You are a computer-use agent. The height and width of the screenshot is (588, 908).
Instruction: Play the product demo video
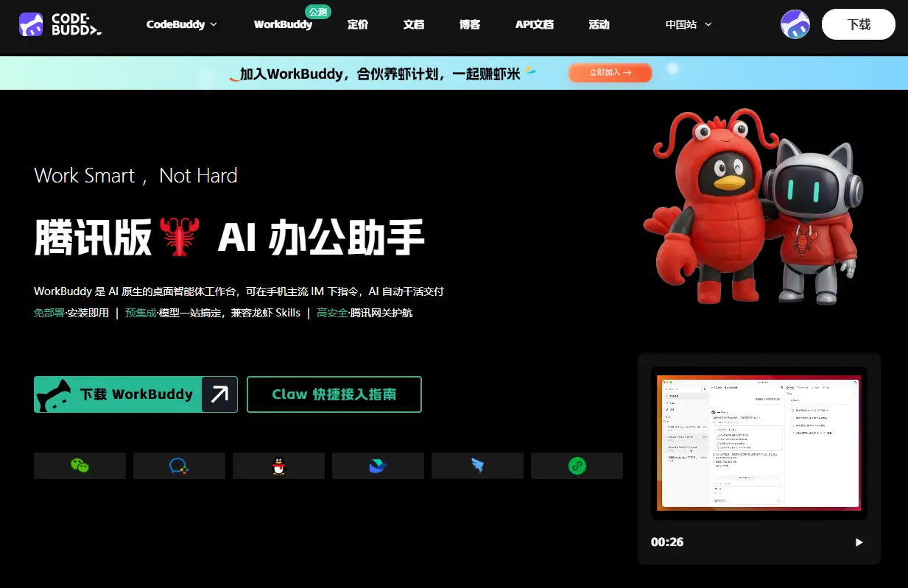coord(859,542)
